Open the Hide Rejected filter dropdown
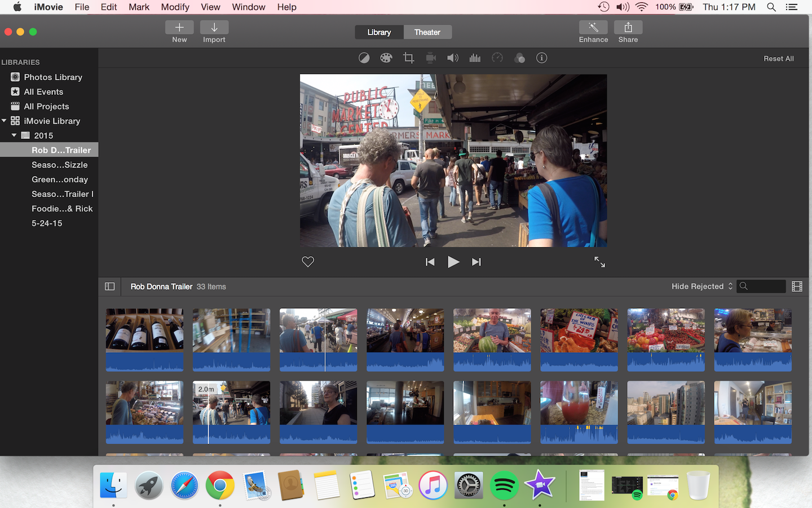Image resolution: width=812 pixels, height=508 pixels. pyautogui.click(x=702, y=287)
